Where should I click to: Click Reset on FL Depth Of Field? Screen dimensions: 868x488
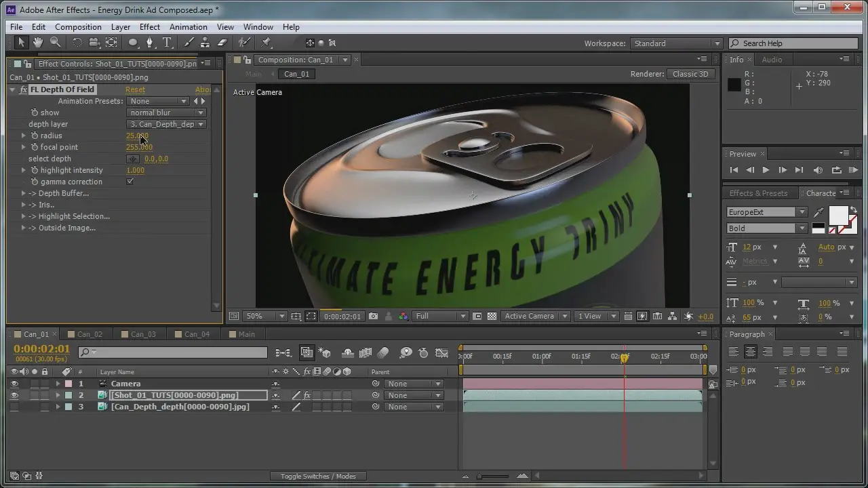tap(135, 89)
